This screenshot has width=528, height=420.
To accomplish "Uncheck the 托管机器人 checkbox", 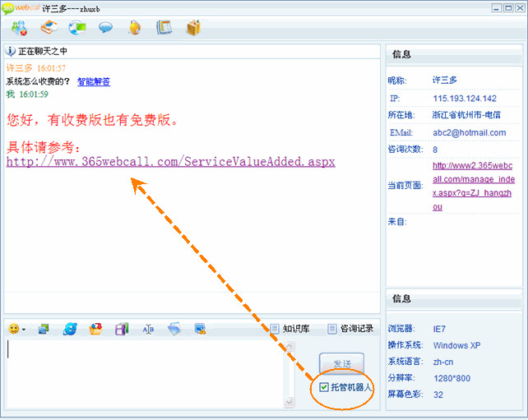I will [x=325, y=387].
